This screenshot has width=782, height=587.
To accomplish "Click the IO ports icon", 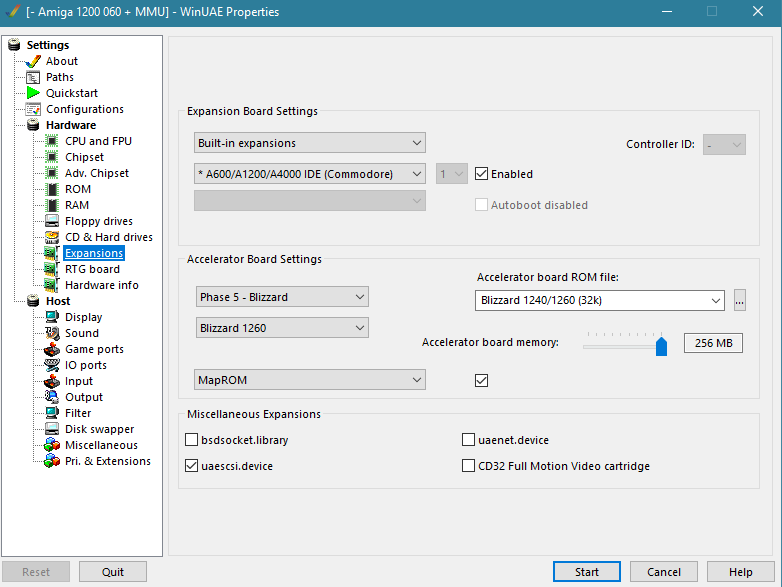I will pos(52,365).
